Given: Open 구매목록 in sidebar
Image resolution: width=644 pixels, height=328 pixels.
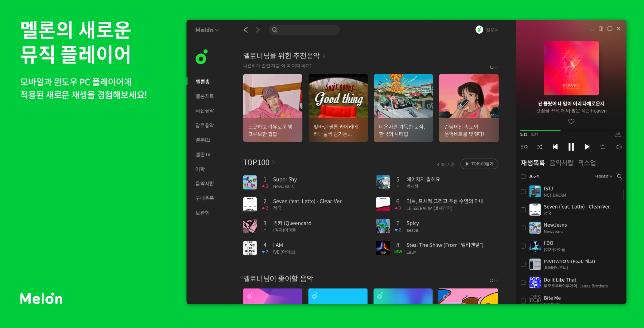Looking at the screenshot, I should pos(205,198).
